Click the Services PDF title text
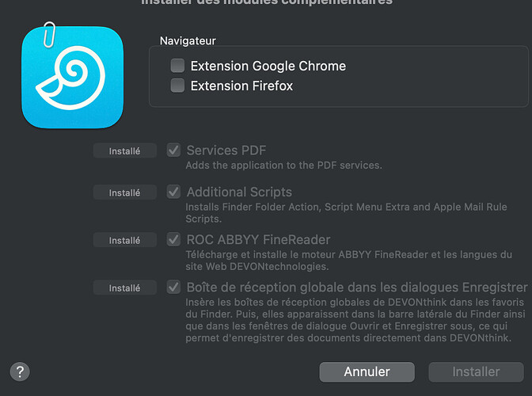Screen dimensions: 532x396 click(226, 150)
